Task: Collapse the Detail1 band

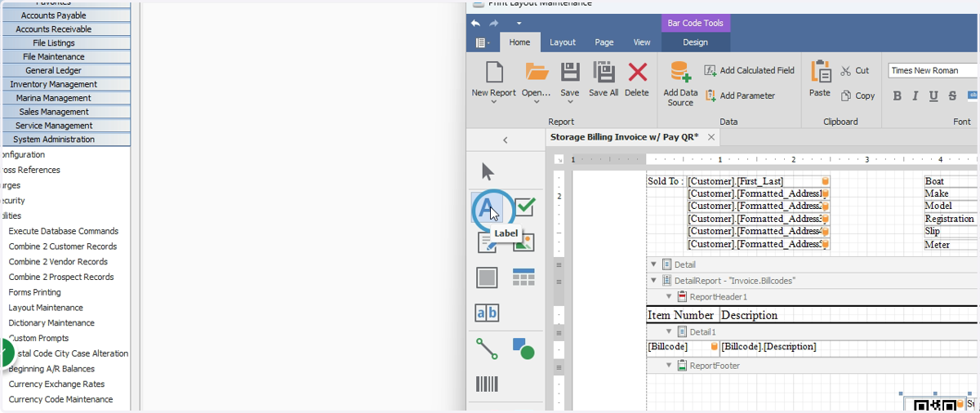Action: point(669,331)
